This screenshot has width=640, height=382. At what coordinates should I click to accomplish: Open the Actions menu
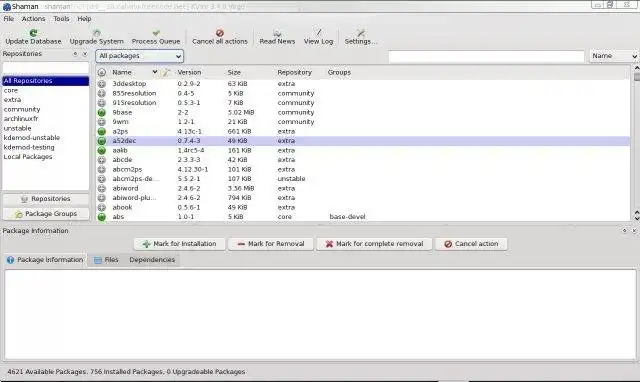tap(33, 19)
